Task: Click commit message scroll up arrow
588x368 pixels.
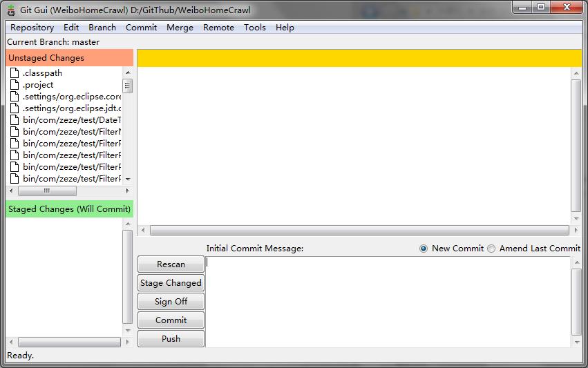Action: pos(576,262)
